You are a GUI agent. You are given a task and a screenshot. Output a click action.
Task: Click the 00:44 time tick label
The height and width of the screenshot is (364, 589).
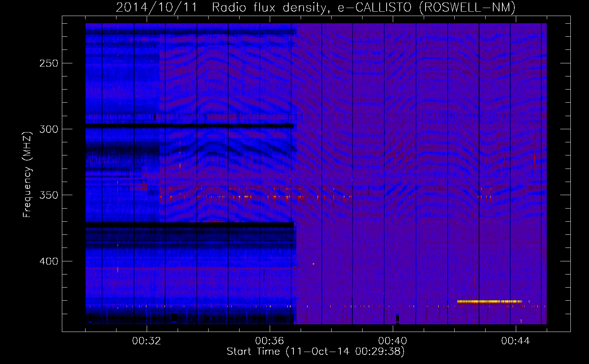point(516,341)
